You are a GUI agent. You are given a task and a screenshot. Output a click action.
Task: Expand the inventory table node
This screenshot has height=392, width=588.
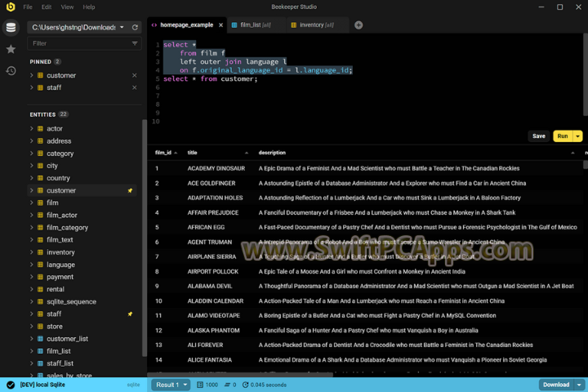(x=32, y=252)
